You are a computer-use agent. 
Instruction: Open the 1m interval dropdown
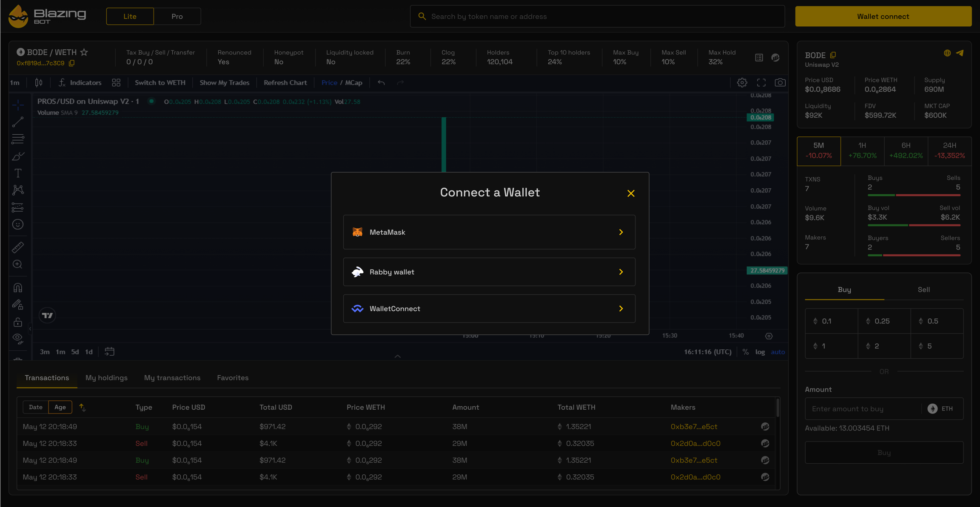tap(15, 83)
